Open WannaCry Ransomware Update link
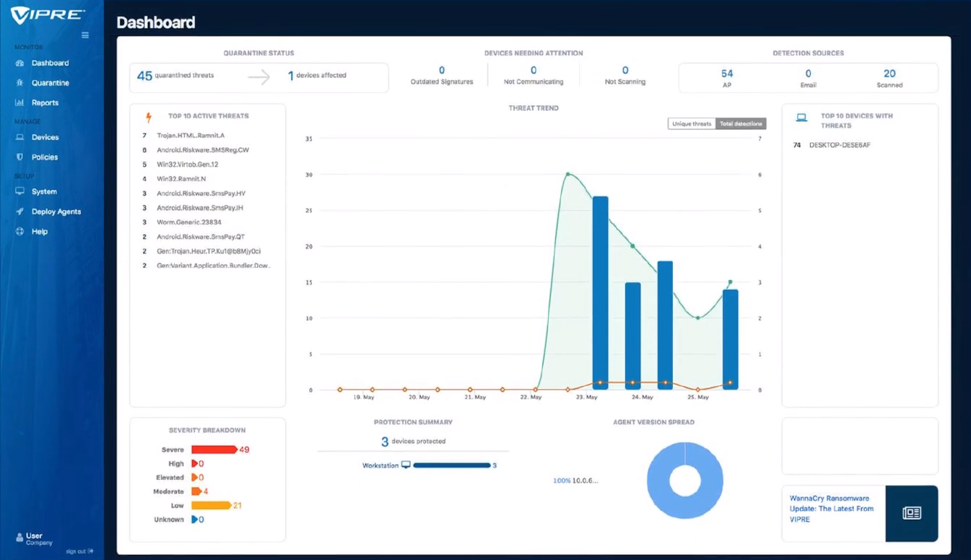Screen dimensions: 971x560 [x=831, y=509]
